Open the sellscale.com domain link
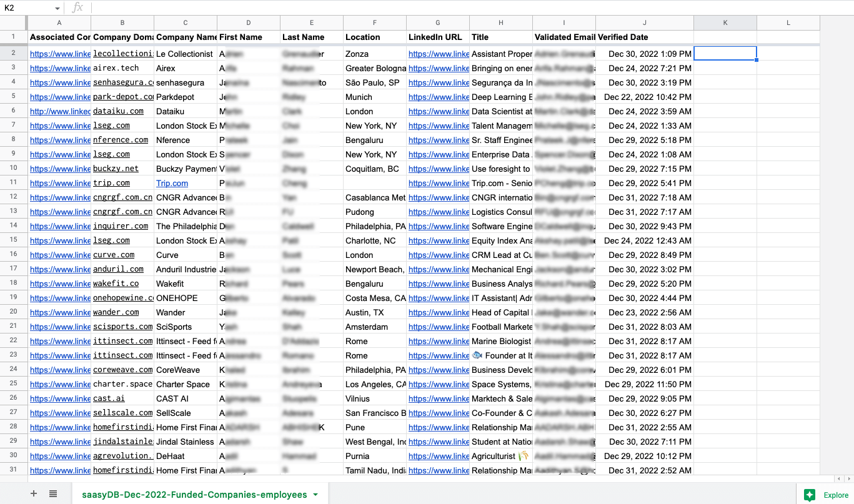This screenshot has height=504, width=854. tap(122, 413)
